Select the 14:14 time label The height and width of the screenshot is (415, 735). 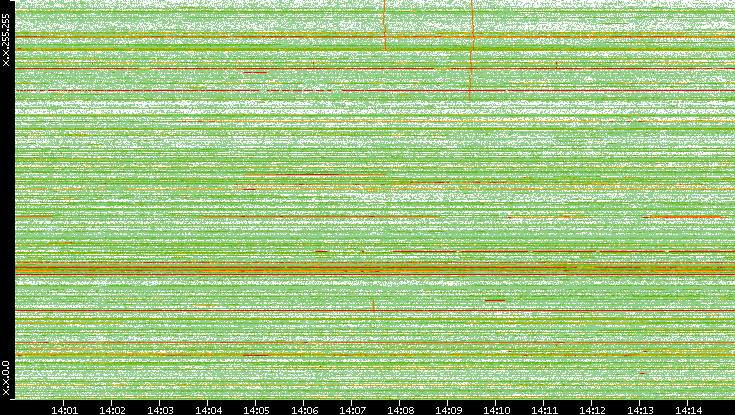688,410
